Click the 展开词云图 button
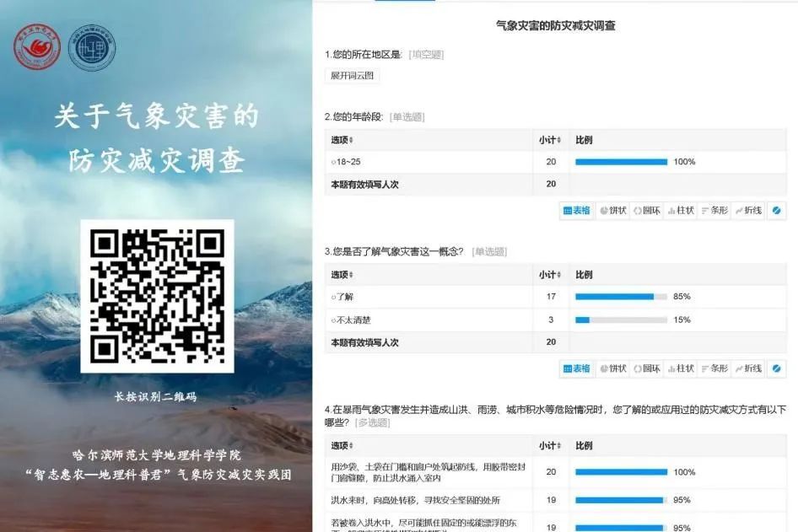The height and width of the screenshot is (532, 798). tap(352, 76)
